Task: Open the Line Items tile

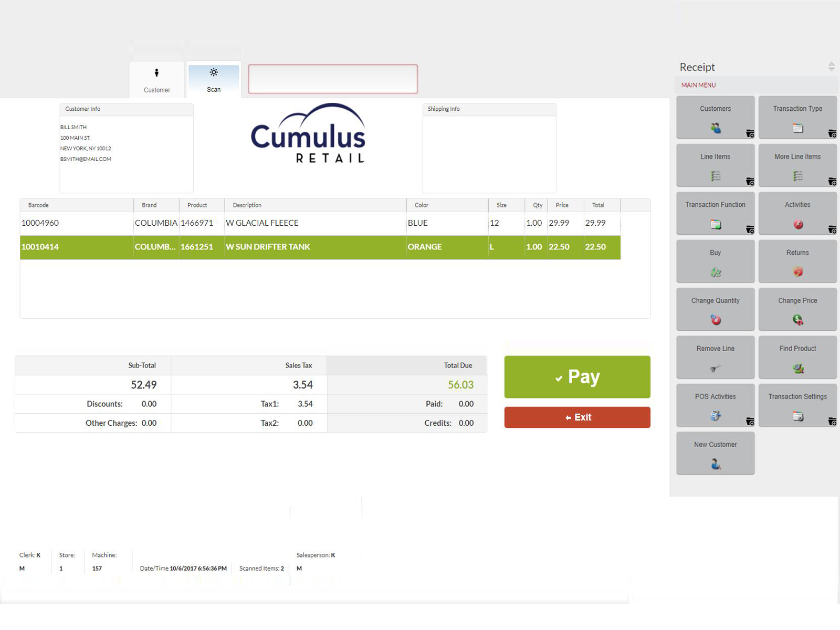Action: (x=715, y=165)
